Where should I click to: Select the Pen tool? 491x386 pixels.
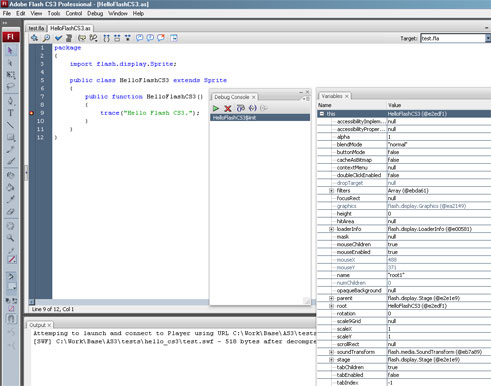(x=10, y=101)
